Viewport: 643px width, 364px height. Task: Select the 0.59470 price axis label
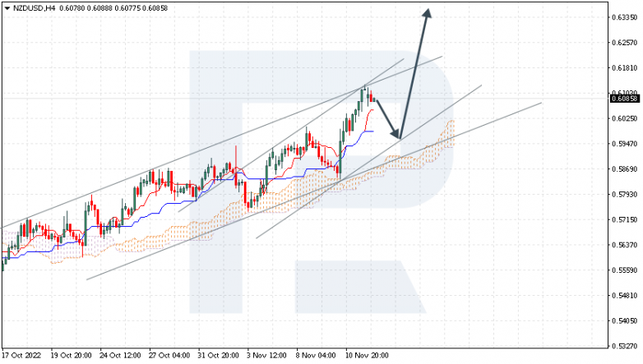[x=625, y=144]
